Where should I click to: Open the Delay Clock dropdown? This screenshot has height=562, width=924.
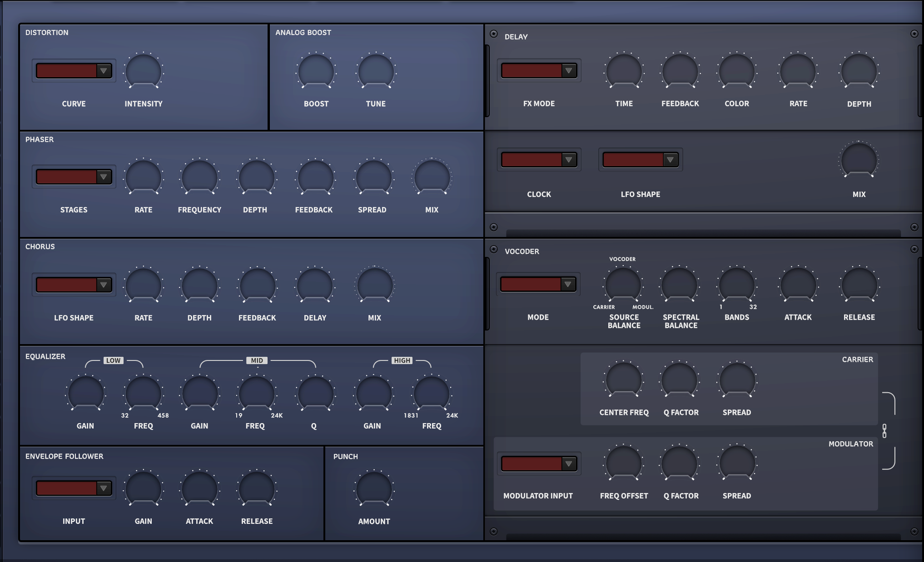tap(539, 159)
